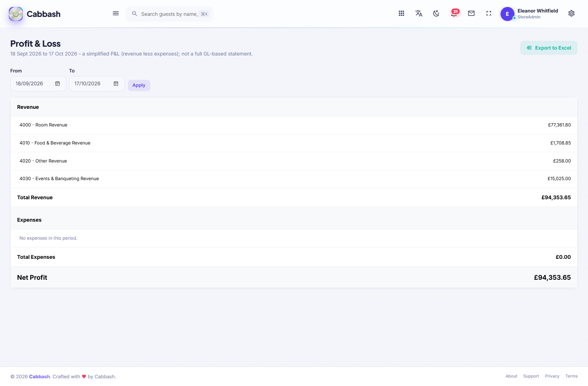
Task: Click the Cabbash brand name in header
Action: 43,14
